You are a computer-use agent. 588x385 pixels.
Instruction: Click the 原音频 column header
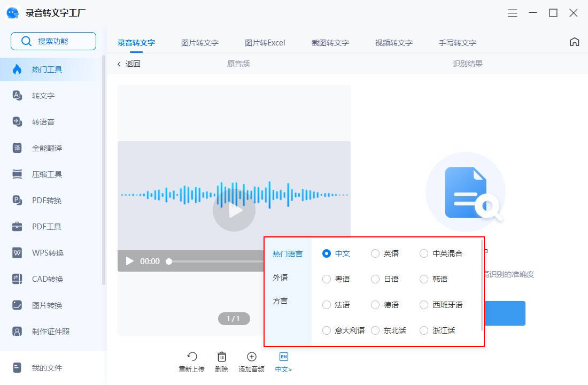(238, 64)
